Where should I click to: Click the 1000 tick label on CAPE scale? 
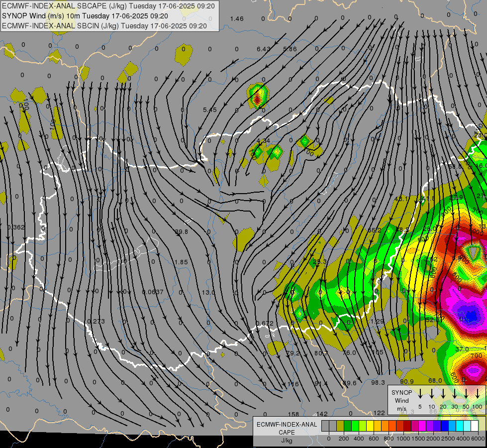(x=403, y=439)
